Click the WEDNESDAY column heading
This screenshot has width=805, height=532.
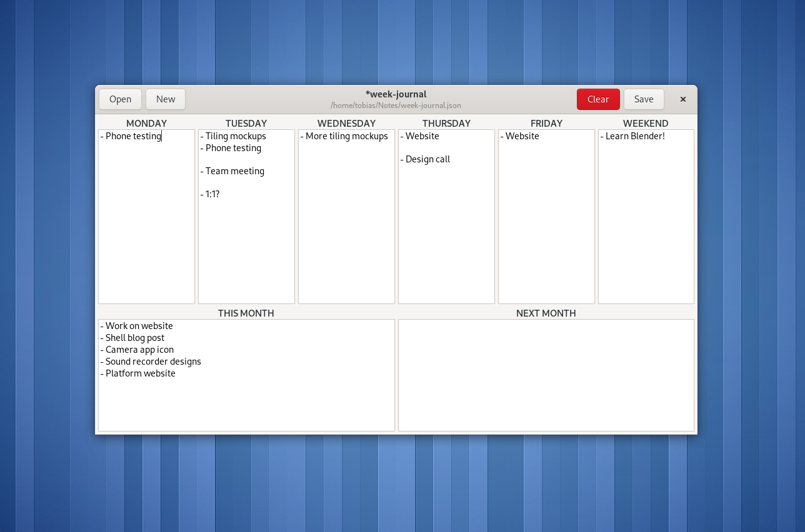[x=346, y=123]
